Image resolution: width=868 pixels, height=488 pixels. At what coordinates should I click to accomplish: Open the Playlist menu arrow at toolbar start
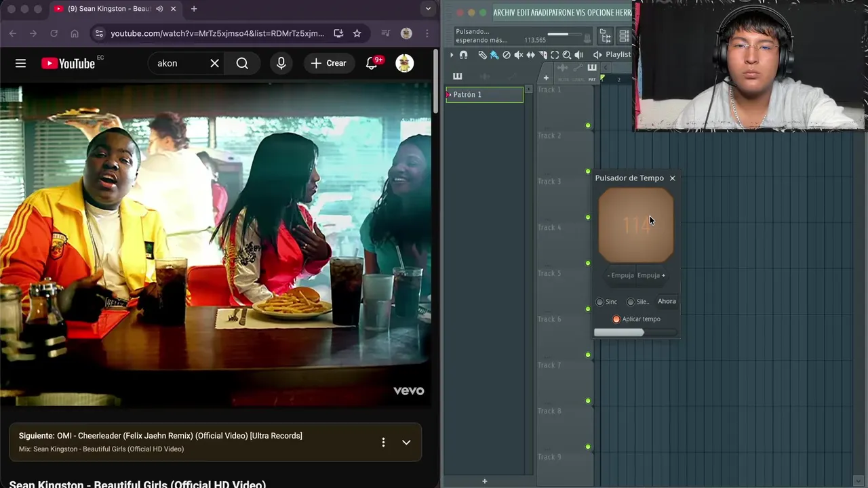tap(452, 55)
